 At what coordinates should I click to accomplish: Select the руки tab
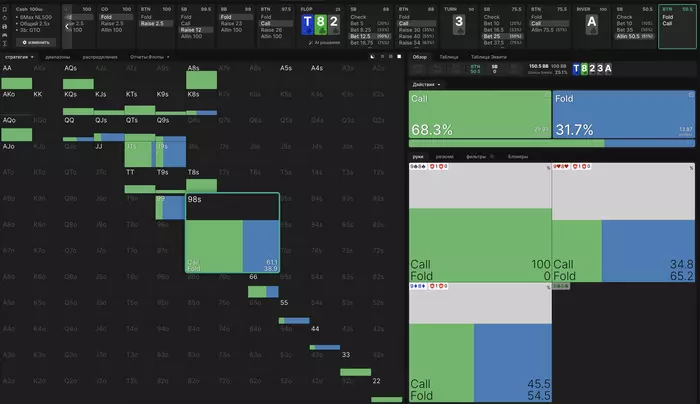pyautogui.click(x=418, y=157)
